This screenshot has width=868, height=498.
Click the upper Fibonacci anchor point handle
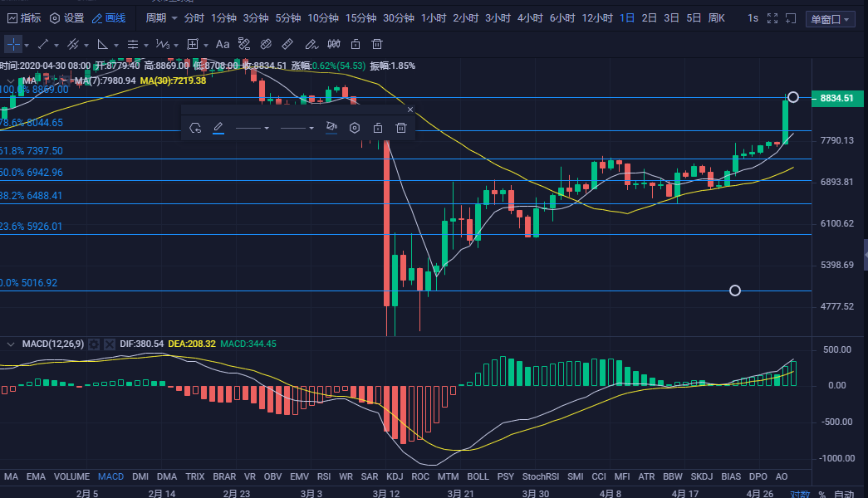(793, 97)
